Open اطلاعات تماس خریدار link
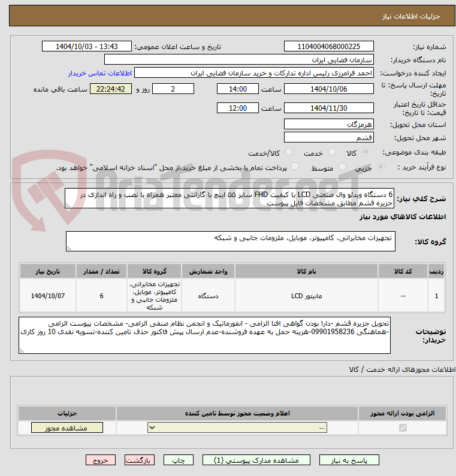This screenshot has width=456, height=476. [x=99, y=73]
